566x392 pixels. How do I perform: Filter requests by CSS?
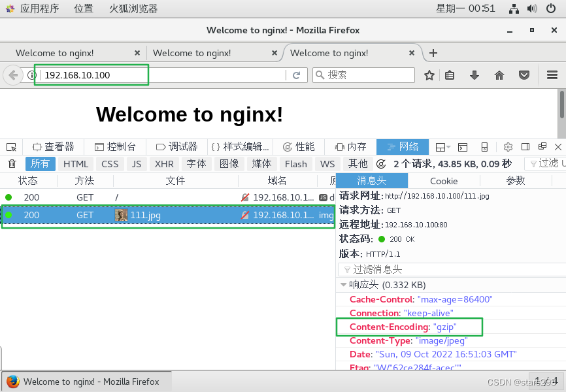point(110,164)
